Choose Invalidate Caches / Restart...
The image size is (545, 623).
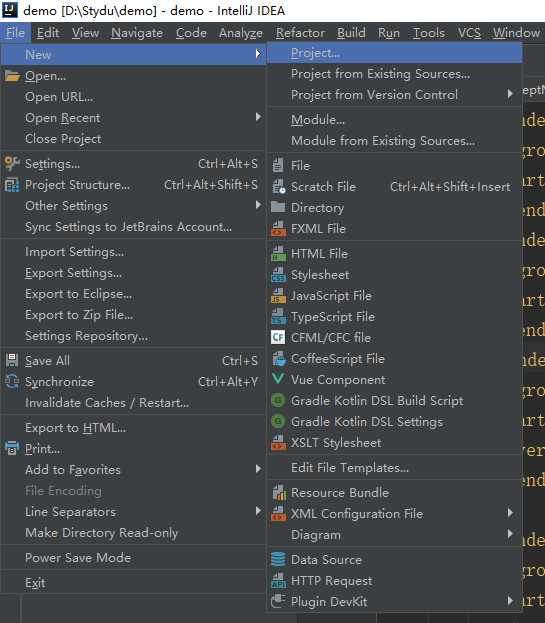pos(133,402)
